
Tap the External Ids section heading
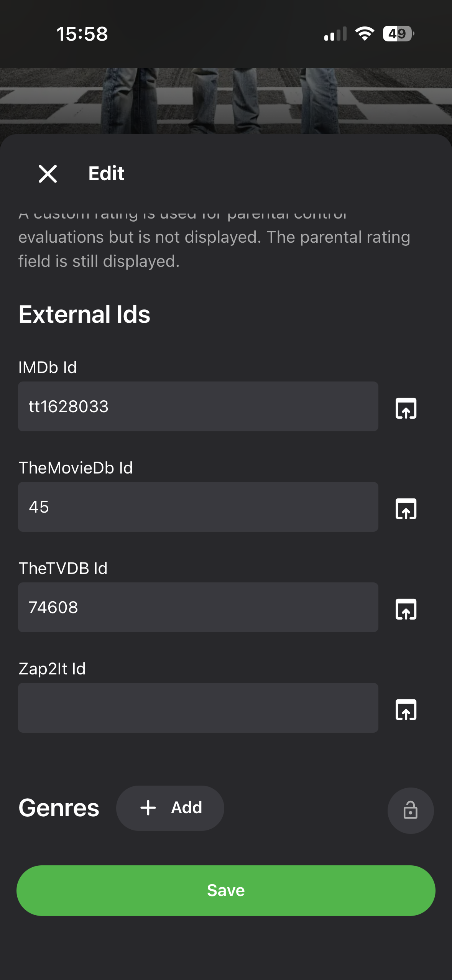[x=84, y=314]
